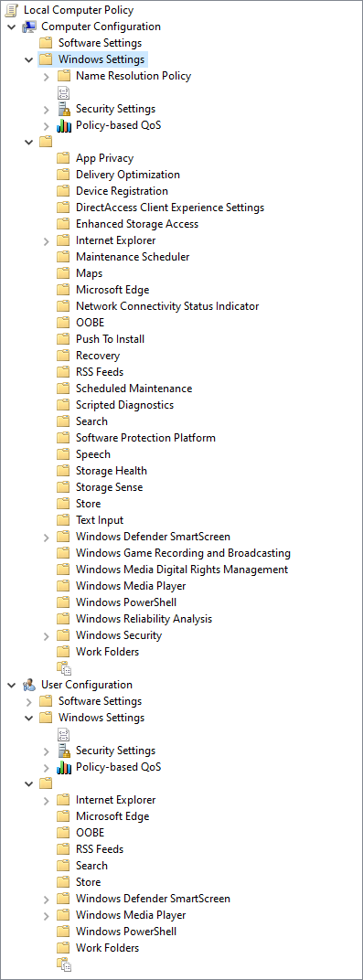The width and height of the screenshot is (363, 980).
Task: Click the Delivery Optimization folder icon
Action: point(63,175)
